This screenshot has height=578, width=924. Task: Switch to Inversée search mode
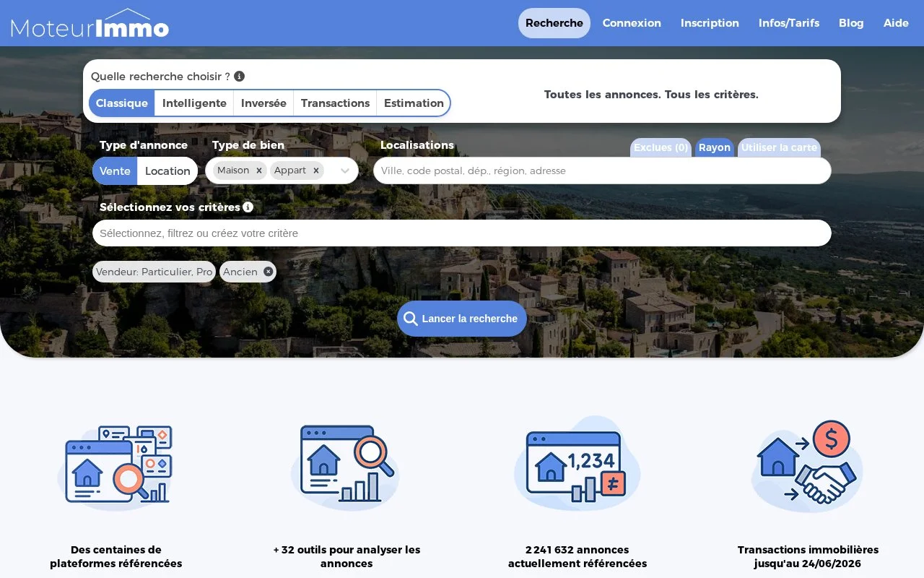pos(263,103)
